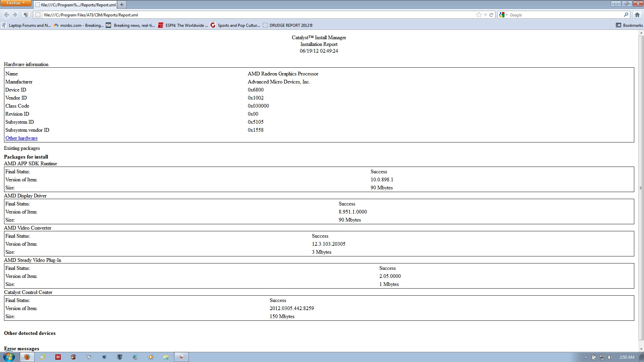The height and width of the screenshot is (362, 644).
Task: Click the page identity icon in the address bar
Action: (38, 15)
